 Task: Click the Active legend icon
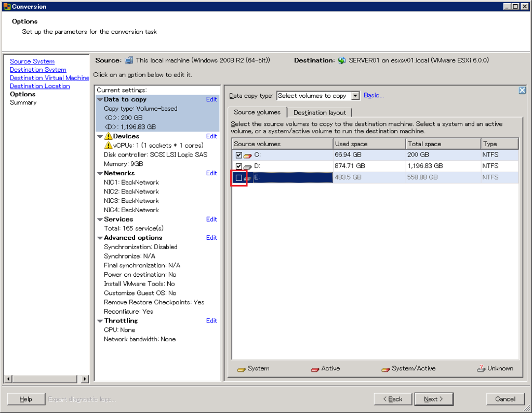pyautogui.click(x=315, y=369)
